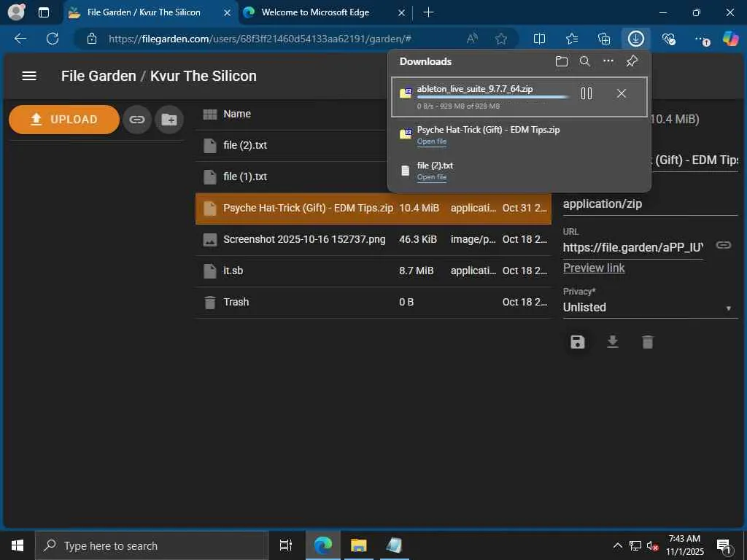The image size is (747, 560).
Task: Open more options in Downloads panel
Action: pos(608,61)
